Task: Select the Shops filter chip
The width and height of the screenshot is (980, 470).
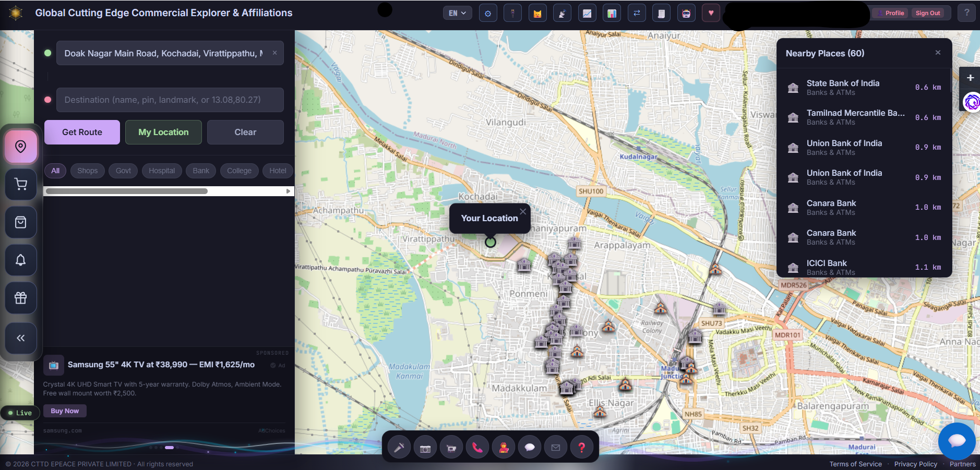Action: pos(88,171)
